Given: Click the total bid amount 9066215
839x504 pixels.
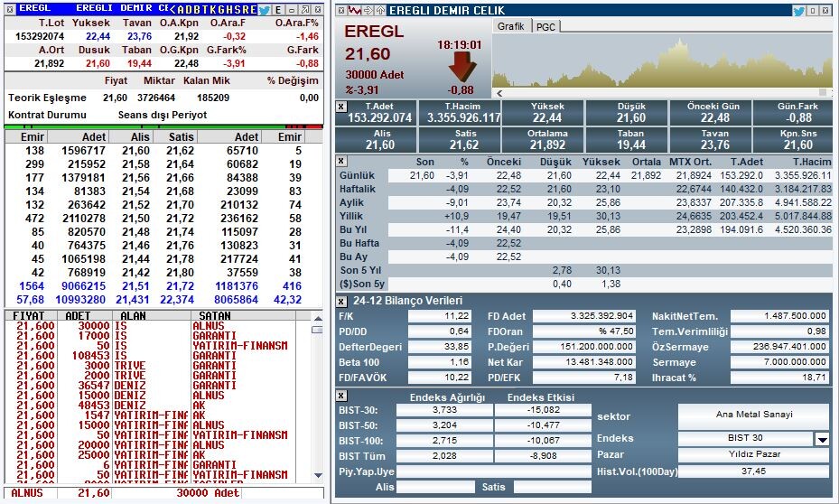Looking at the screenshot, I should 83,286.
